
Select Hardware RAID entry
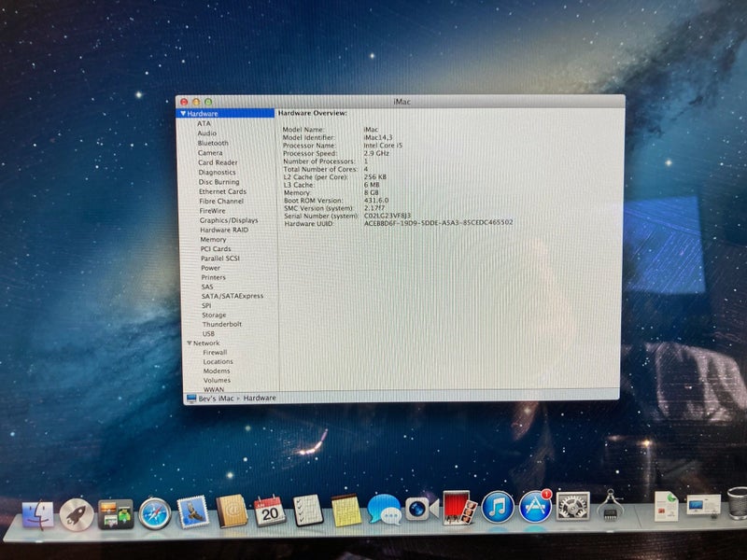coord(224,230)
